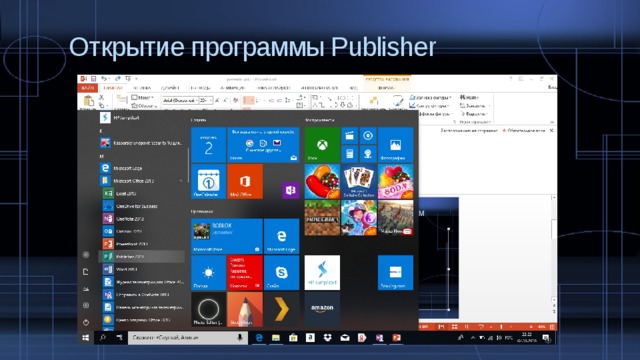Viewport: 640px width, 360px height.
Task: Open Settings from Start menu sidebar
Action: tap(86, 305)
